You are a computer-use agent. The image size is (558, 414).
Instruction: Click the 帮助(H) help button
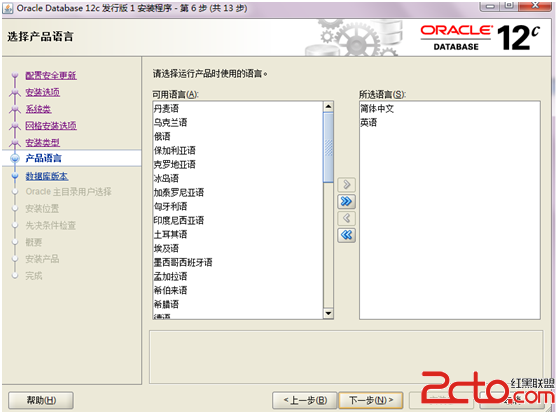(x=41, y=400)
